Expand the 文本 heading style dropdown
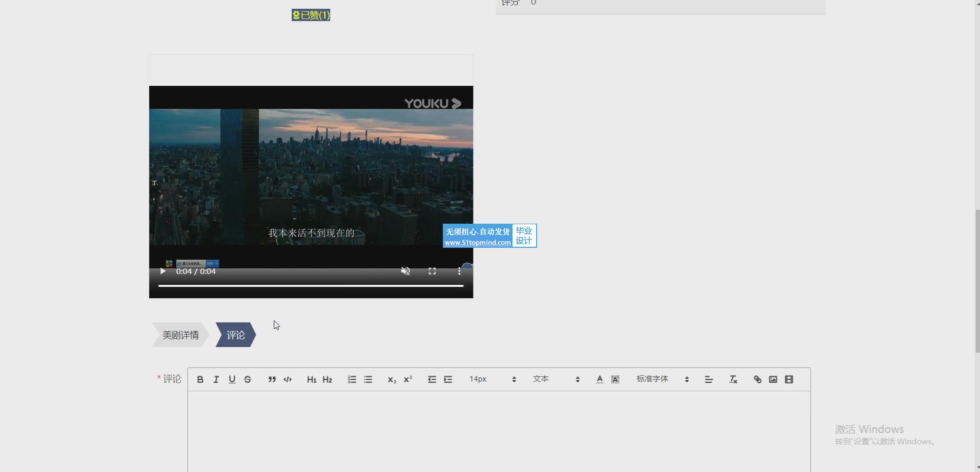The height and width of the screenshot is (472, 980). (x=556, y=379)
